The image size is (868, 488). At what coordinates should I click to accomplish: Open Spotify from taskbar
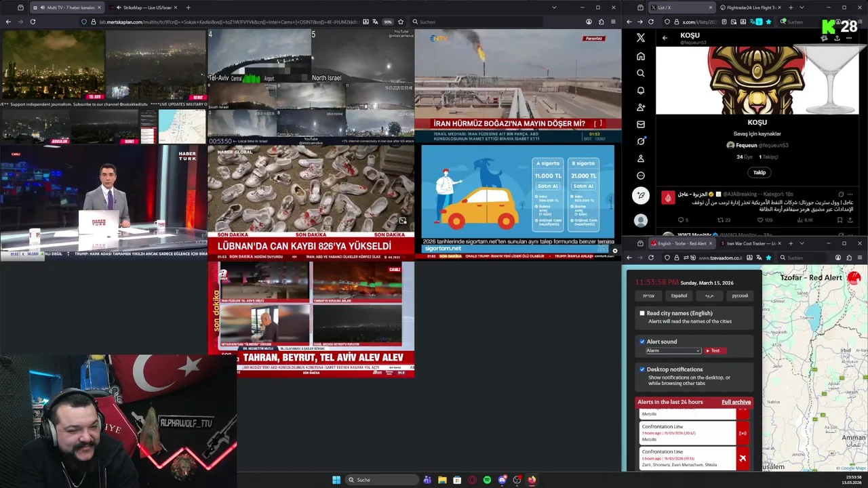pos(487,480)
